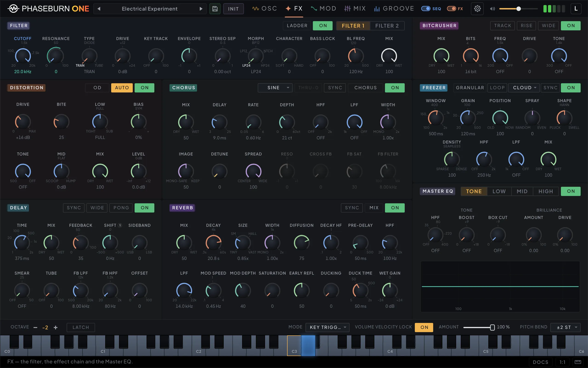
Task: Click the C3 key on the keyboard
Action: (294, 346)
